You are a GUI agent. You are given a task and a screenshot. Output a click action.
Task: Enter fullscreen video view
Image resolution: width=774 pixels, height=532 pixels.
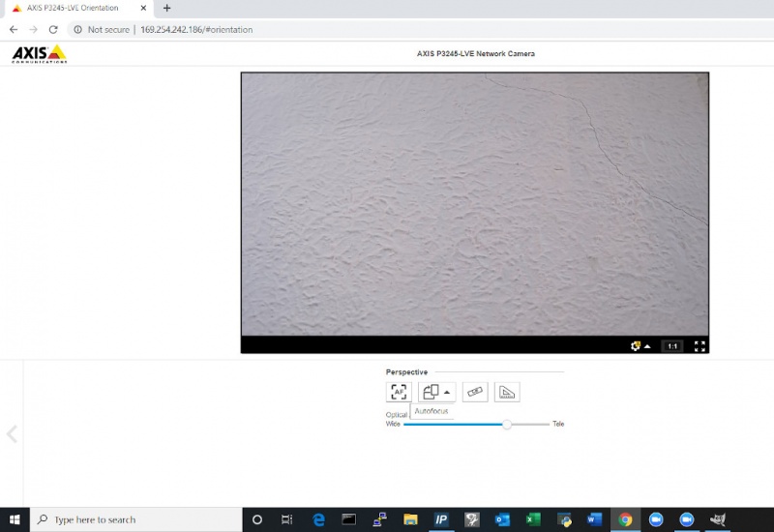pos(700,346)
